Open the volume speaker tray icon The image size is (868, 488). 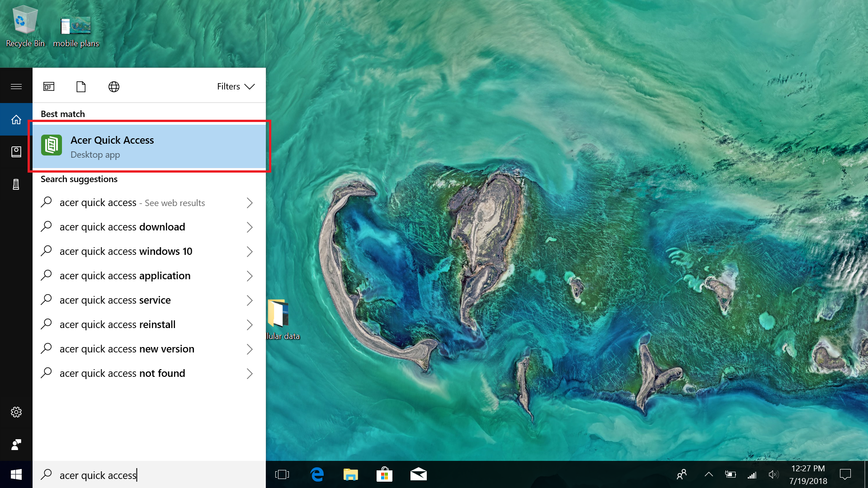[x=774, y=474]
